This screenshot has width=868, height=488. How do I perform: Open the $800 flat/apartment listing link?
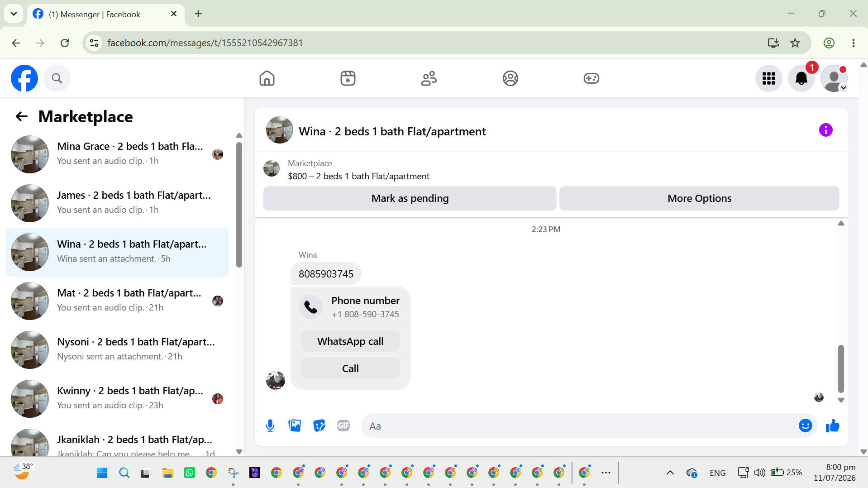point(358,176)
